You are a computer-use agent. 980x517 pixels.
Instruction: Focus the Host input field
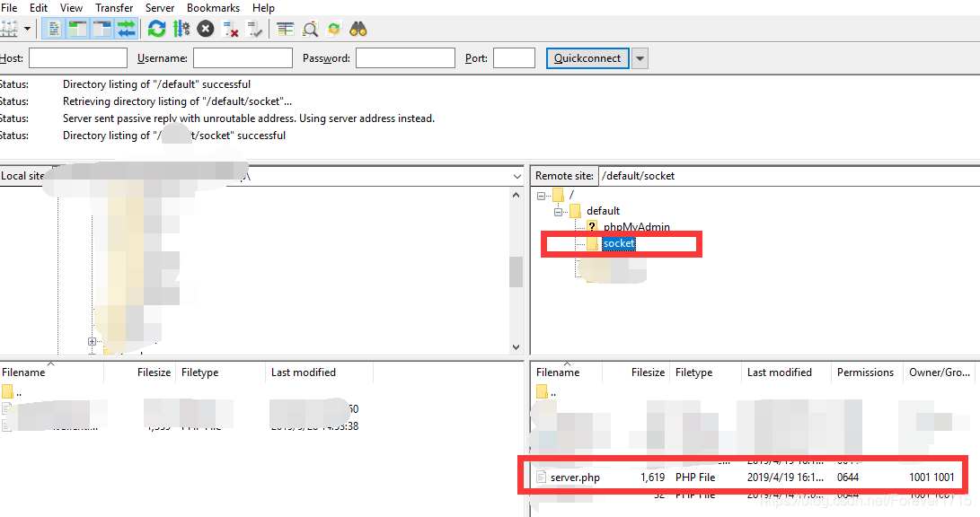click(x=78, y=58)
